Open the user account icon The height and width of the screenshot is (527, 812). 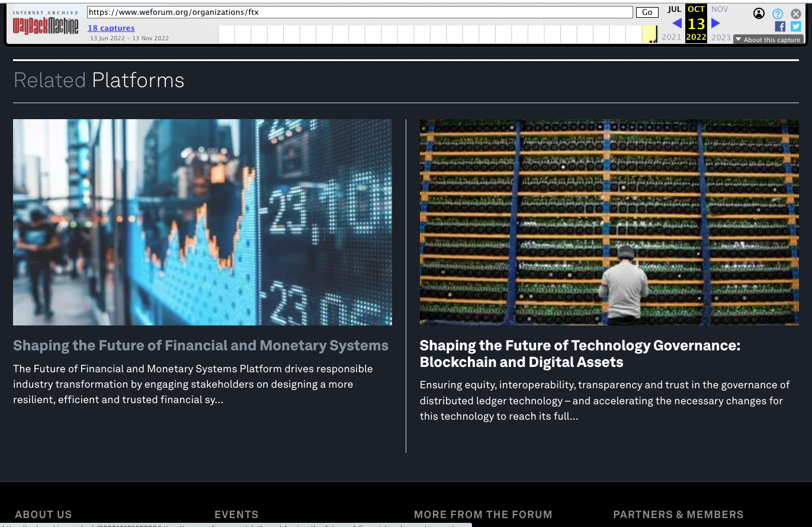[x=759, y=14]
